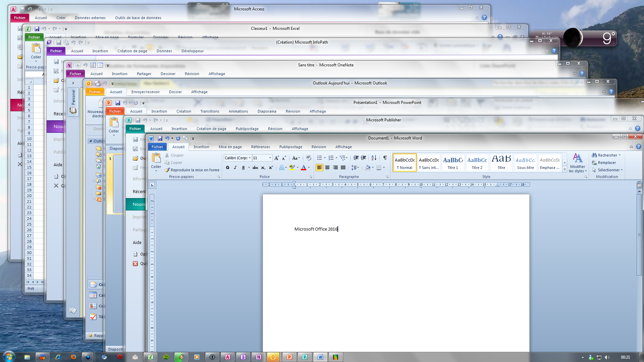This screenshot has width=644, height=362.
Task: Open the Transitions tab in PowerPoint
Action: coord(210,111)
